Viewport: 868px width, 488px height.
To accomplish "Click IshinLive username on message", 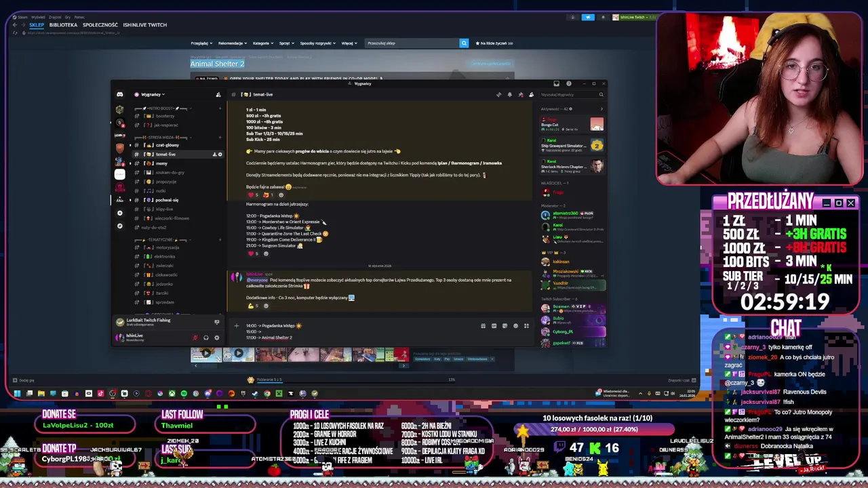I will (254, 274).
